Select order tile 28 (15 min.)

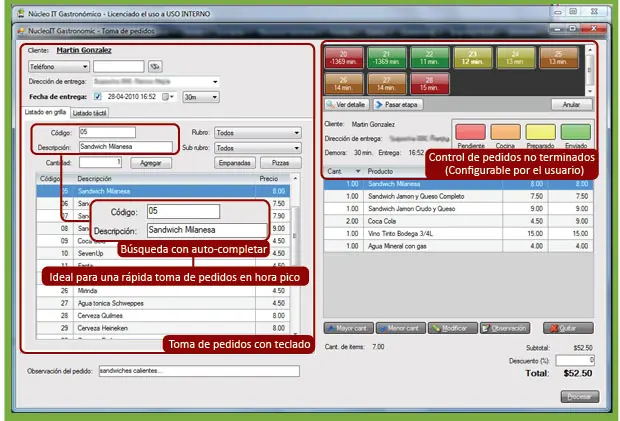pyautogui.click(x=429, y=84)
